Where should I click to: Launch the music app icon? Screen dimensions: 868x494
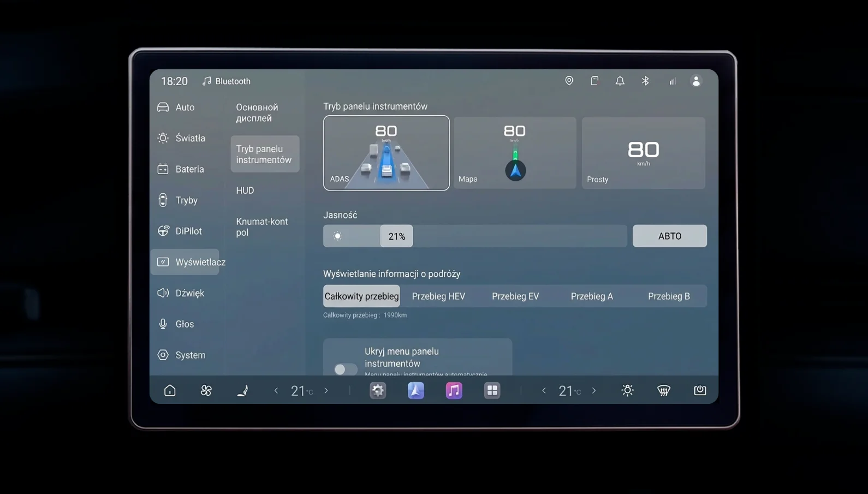(x=454, y=390)
